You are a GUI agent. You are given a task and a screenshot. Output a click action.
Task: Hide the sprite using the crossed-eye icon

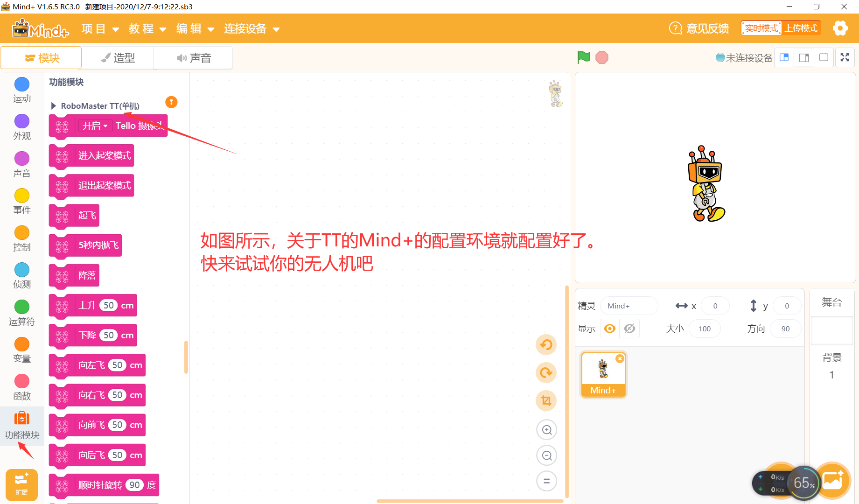pyautogui.click(x=629, y=329)
